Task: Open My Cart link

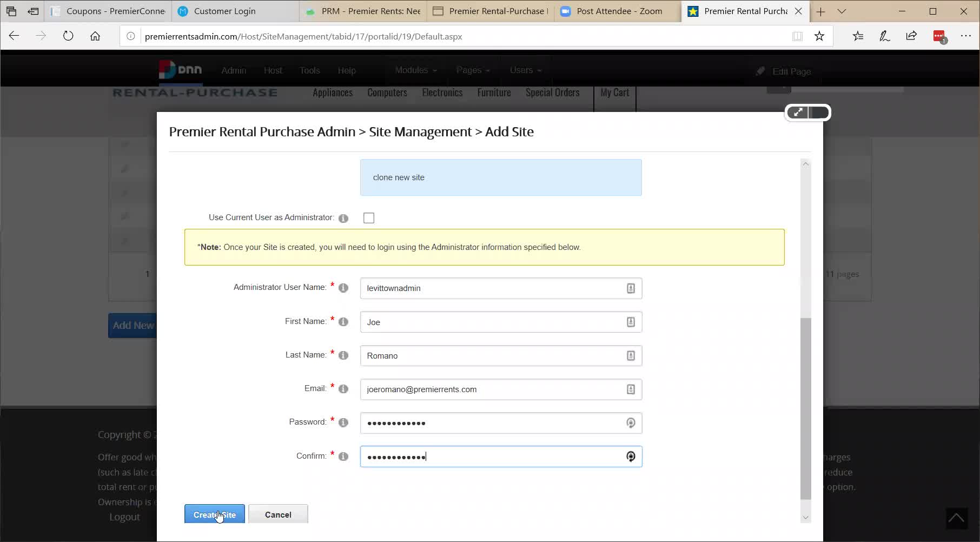Action: [614, 92]
